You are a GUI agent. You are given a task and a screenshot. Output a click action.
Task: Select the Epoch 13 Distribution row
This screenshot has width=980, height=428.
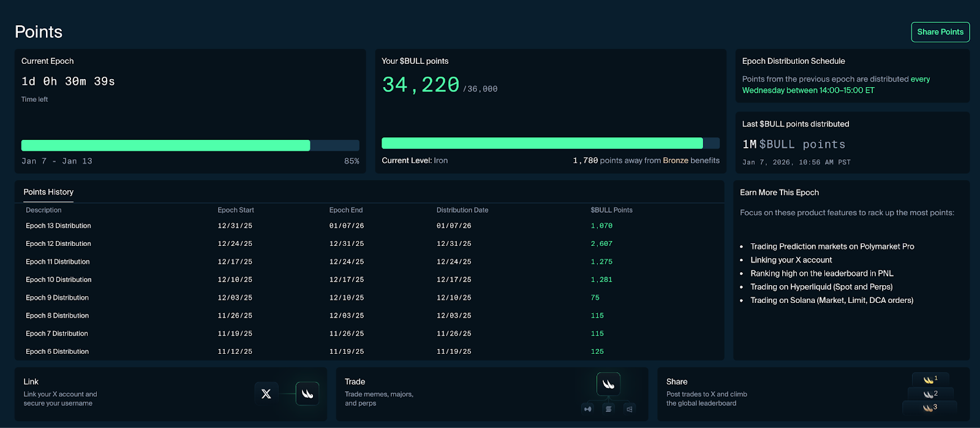click(x=58, y=226)
